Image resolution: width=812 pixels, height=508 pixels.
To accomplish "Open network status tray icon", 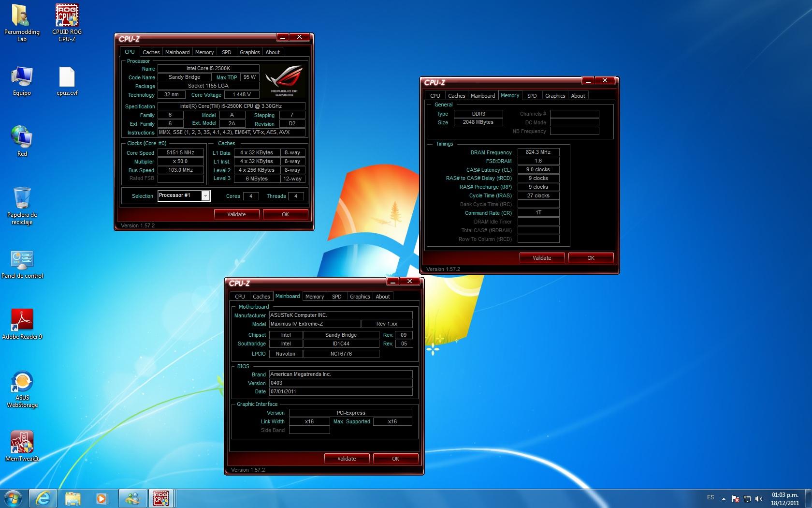I will point(747,498).
